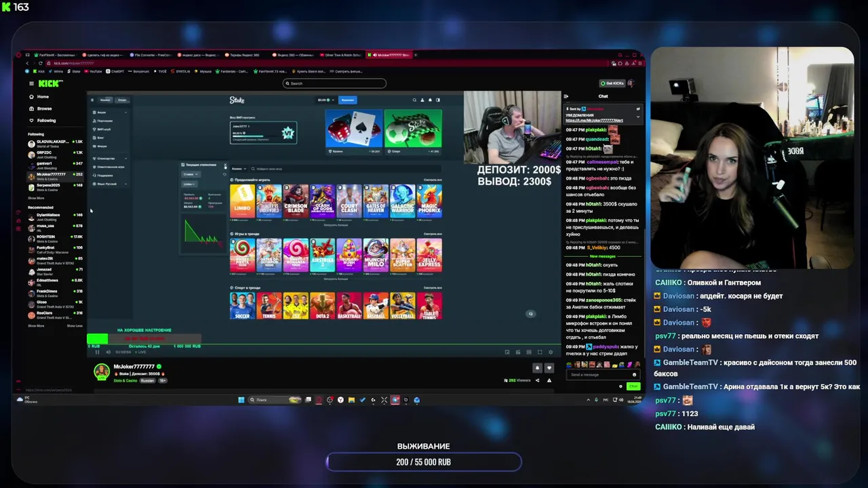
Task: Share the stream via share icon
Action: (537, 380)
